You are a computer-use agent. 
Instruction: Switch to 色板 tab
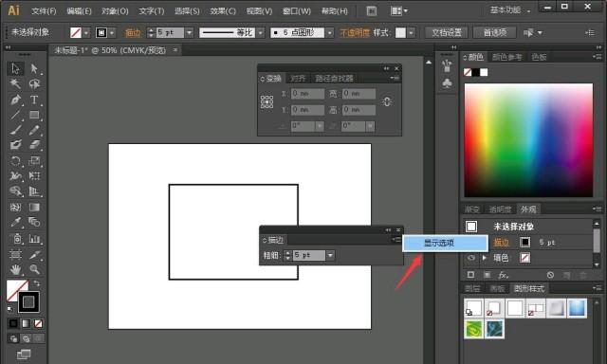point(539,57)
